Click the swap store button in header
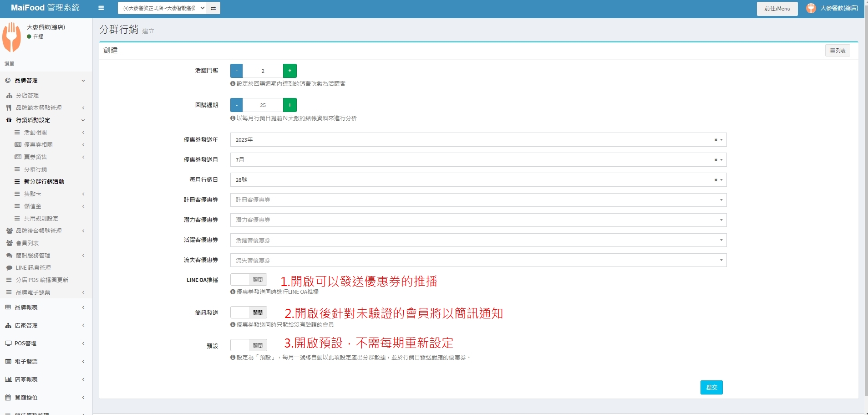This screenshot has height=415, width=868. coord(213,8)
